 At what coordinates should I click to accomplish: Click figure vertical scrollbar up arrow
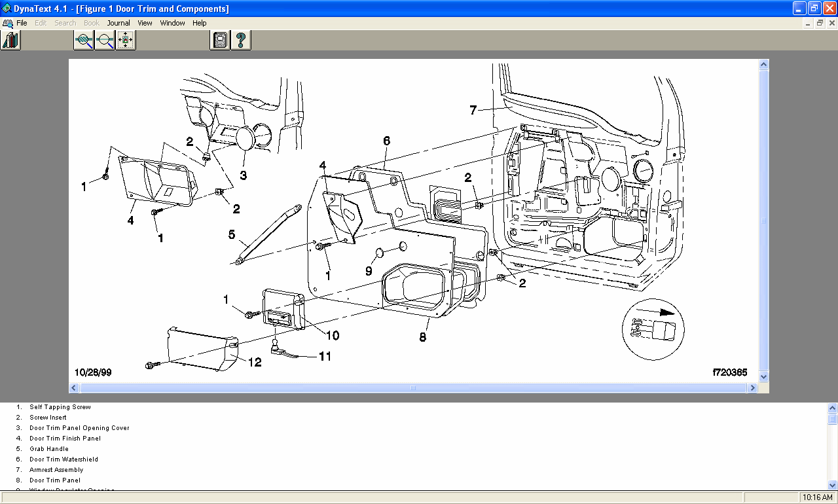(x=763, y=64)
